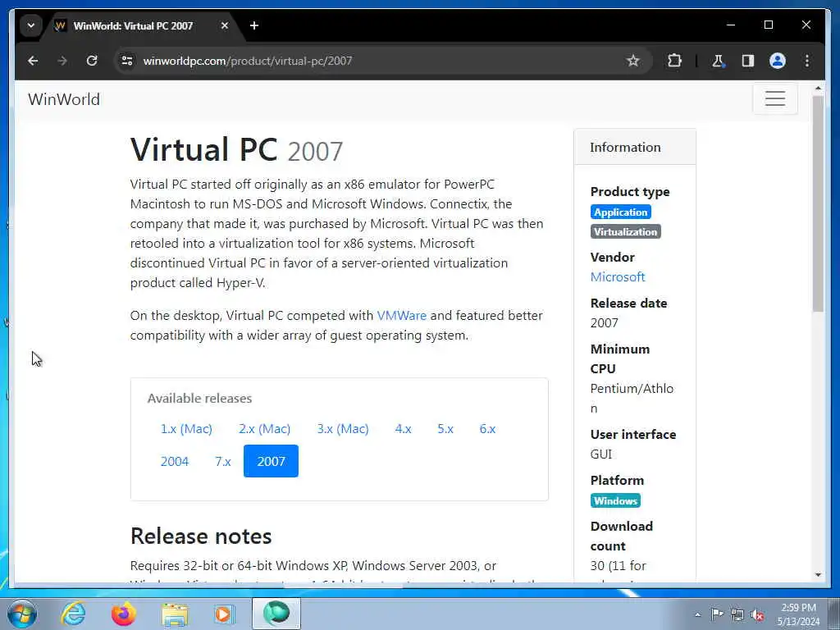This screenshot has height=630, width=840.
Task: Select the 2004 release
Action: [x=175, y=461]
